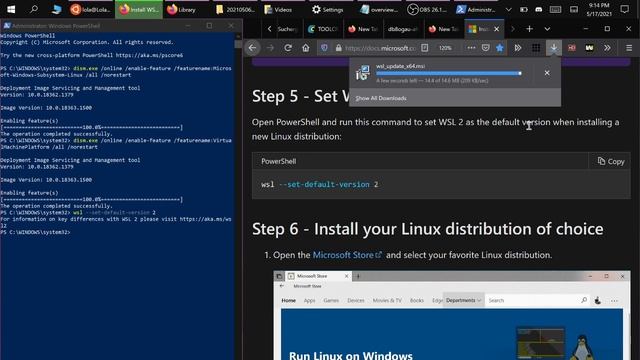Reset the 120% zoom level badge
This screenshot has width=640, height=360.
(x=445, y=48)
